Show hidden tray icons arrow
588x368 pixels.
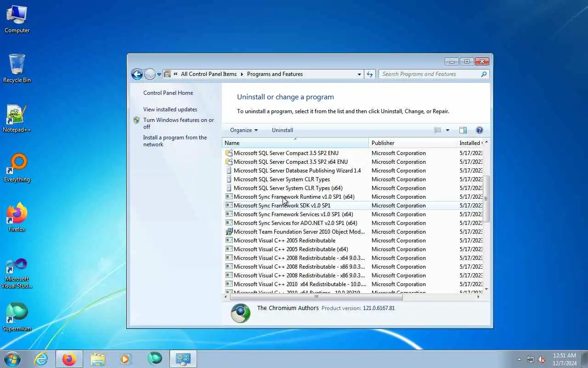point(520,359)
